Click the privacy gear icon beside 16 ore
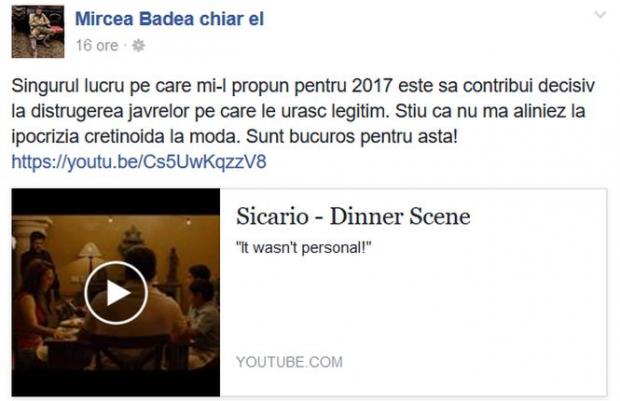This screenshot has width=620, height=401. [x=138, y=45]
